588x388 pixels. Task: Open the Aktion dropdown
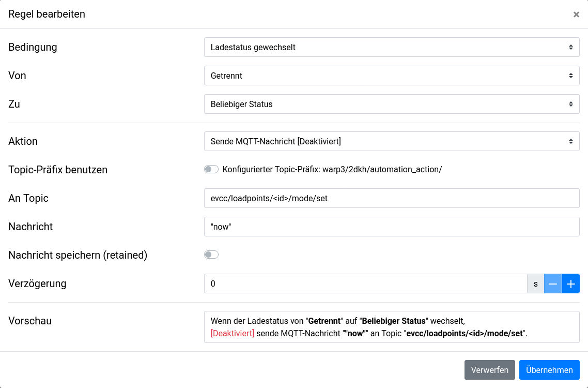pos(392,141)
